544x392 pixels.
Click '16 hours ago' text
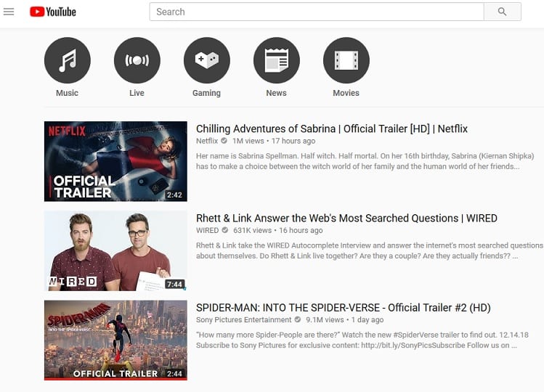(x=301, y=230)
